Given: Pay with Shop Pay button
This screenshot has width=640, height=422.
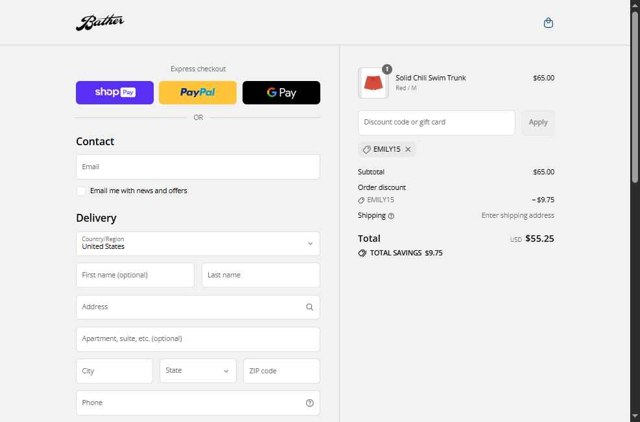Looking at the screenshot, I should [115, 92].
